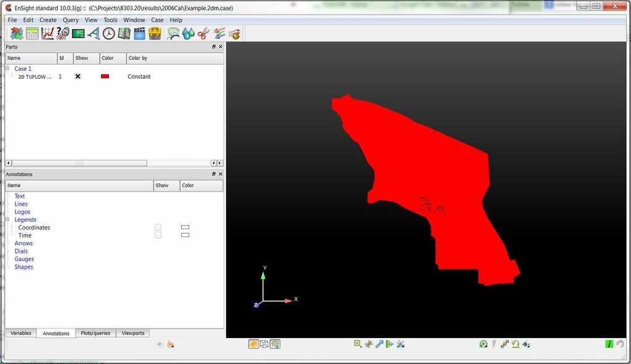Enable Show checkbox for Time legend
This screenshot has width=631, height=364.
(x=158, y=235)
